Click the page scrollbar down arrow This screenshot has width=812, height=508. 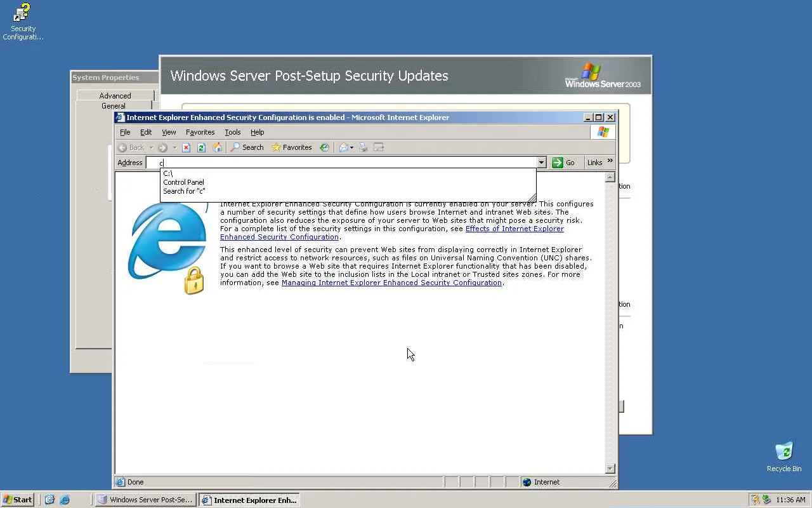coord(610,469)
